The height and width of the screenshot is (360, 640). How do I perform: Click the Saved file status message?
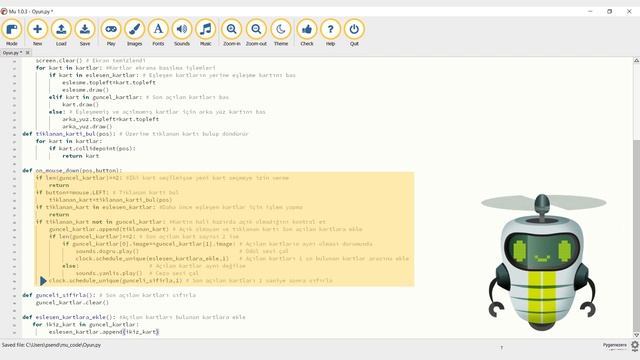tap(51, 345)
